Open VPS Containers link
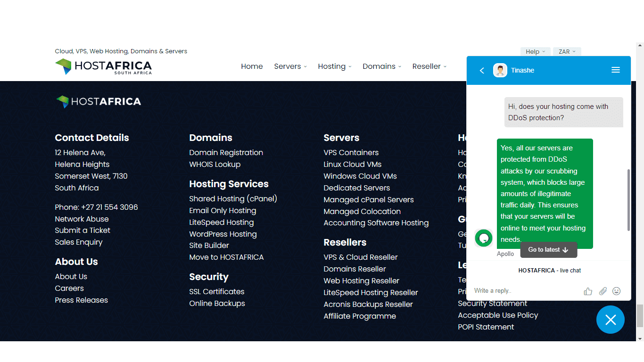The width and height of the screenshot is (644, 362). pos(351,153)
